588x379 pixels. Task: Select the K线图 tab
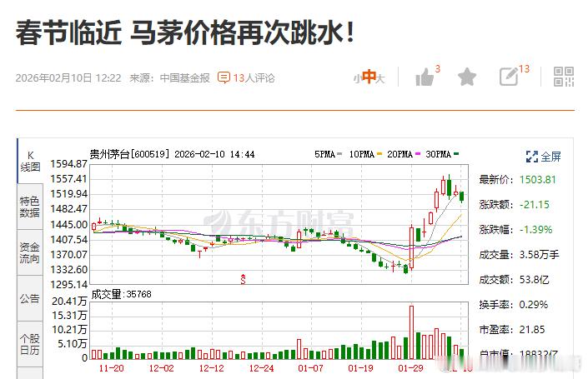click(x=30, y=161)
